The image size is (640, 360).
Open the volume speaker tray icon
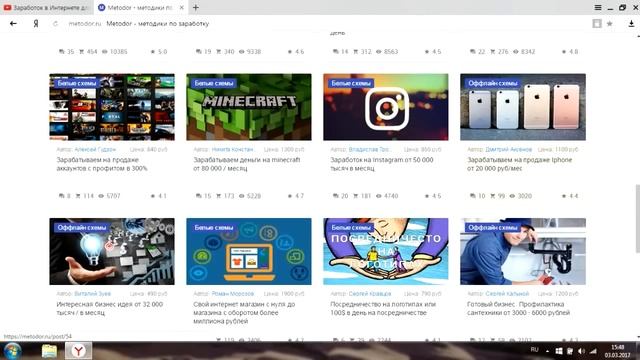pos(581,351)
